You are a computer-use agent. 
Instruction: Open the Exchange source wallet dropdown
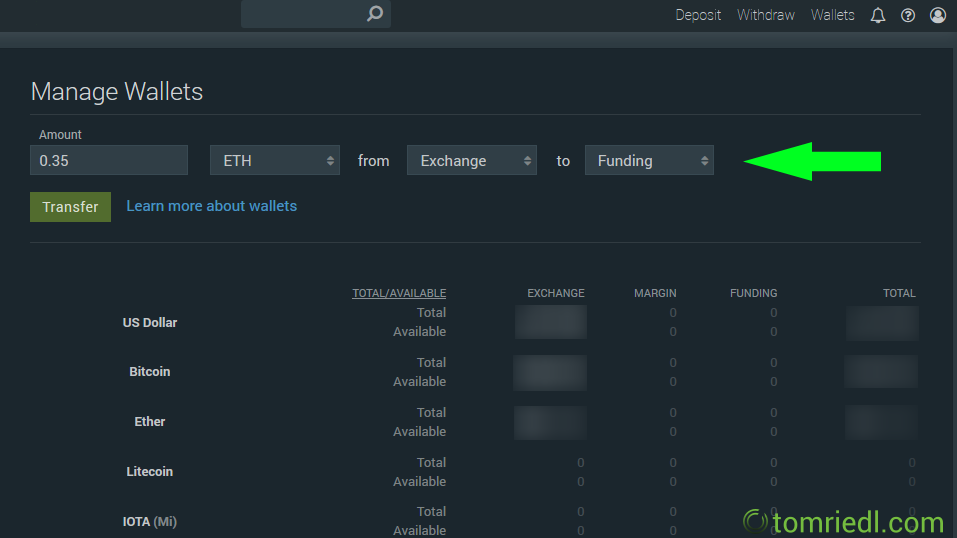(472, 160)
